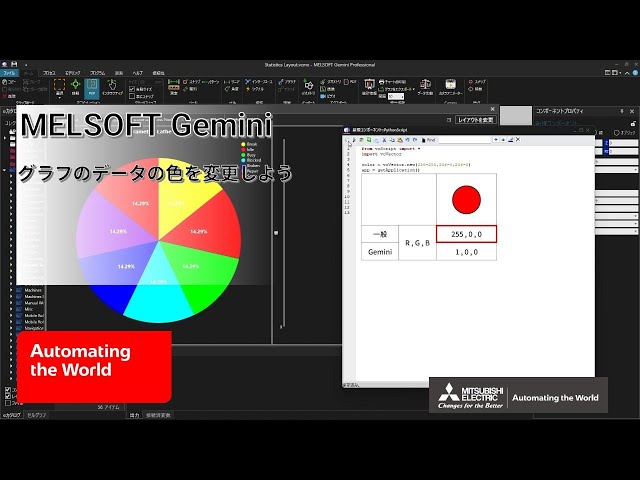The image size is (640, 480).
Task: Click the collapse ribbon caret at top right
Action: pos(627,73)
